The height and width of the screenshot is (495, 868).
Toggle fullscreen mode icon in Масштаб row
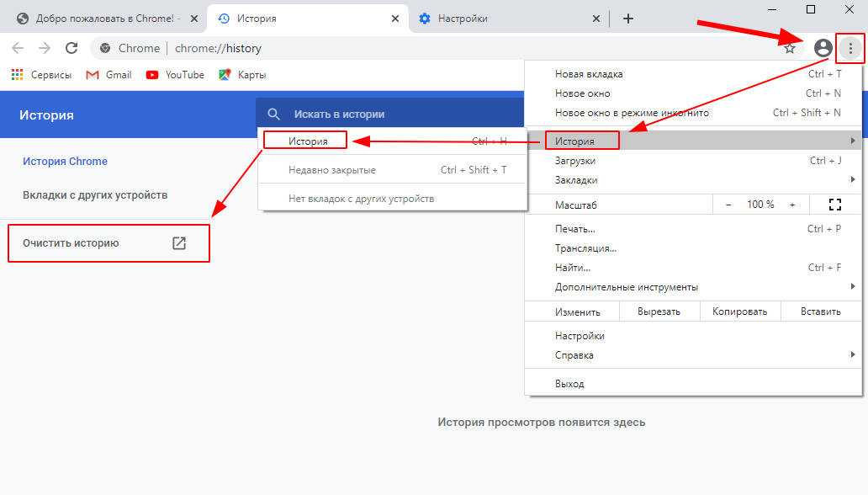tap(834, 205)
